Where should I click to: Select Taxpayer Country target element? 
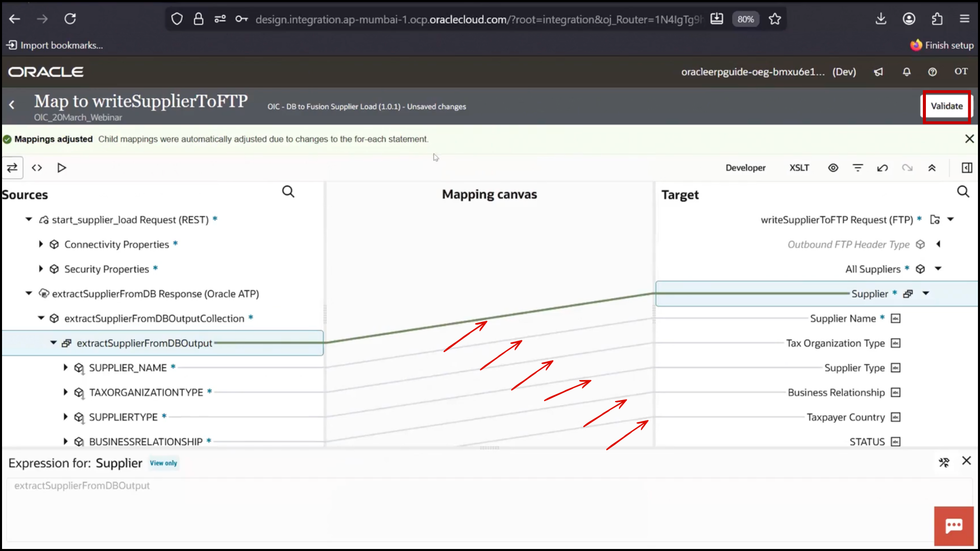click(x=845, y=417)
